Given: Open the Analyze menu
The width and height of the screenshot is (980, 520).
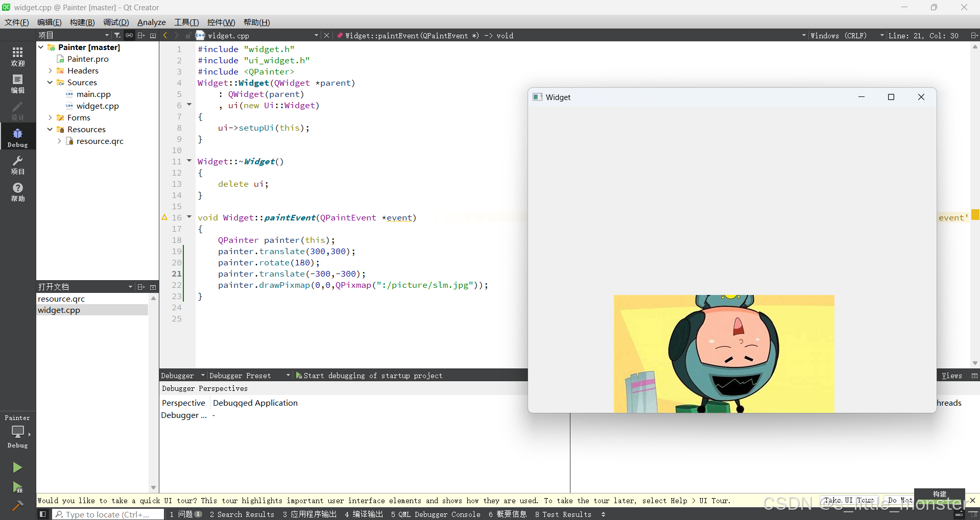Looking at the screenshot, I should (152, 22).
